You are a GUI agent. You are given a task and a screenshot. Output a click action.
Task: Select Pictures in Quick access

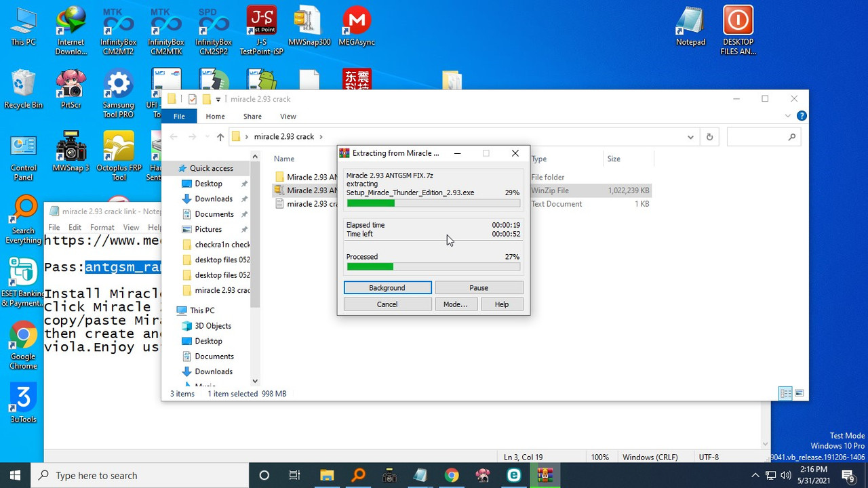208,229
